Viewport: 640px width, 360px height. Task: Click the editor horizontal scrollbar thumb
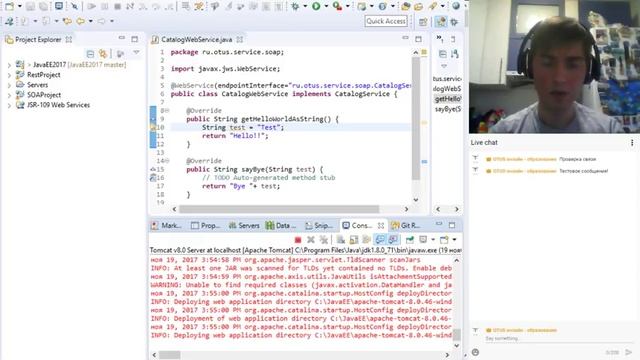279,209
